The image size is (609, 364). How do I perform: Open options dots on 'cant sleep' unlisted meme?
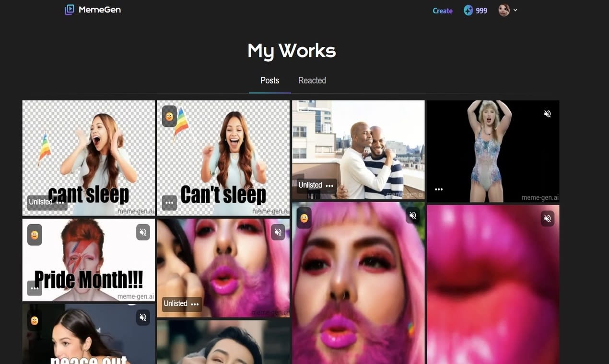pos(60,202)
